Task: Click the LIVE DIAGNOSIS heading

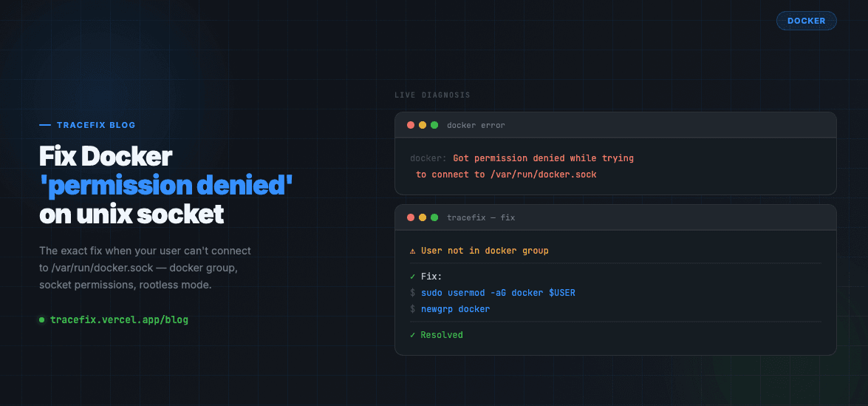Action: (x=432, y=95)
